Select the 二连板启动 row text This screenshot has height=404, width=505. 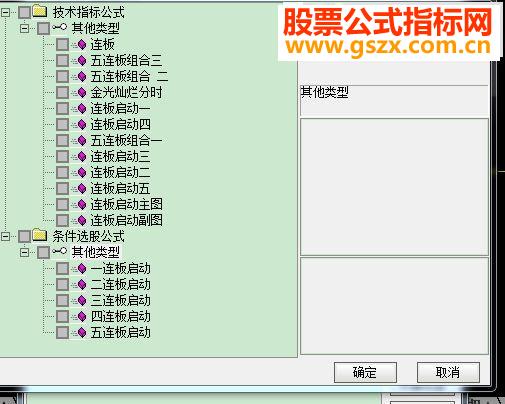tap(121, 284)
